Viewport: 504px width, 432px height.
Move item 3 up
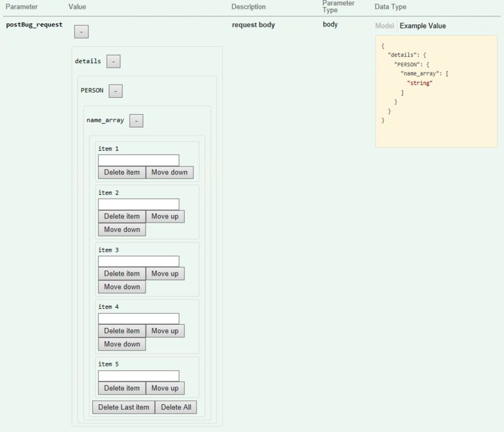click(x=165, y=273)
